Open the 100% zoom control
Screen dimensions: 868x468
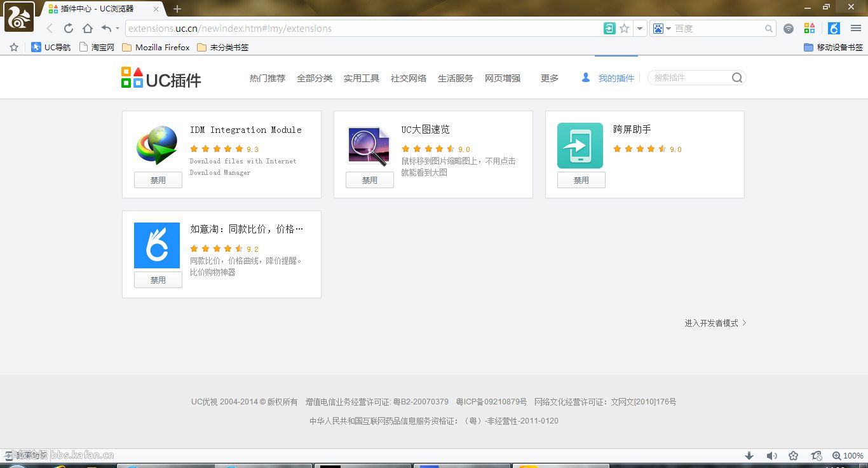(848, 455)
